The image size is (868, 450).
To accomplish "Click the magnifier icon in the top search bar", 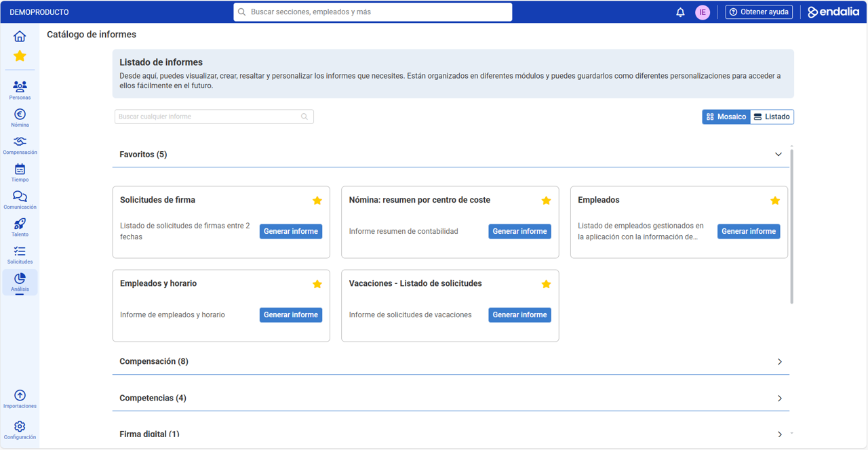I will coord(242,12).
